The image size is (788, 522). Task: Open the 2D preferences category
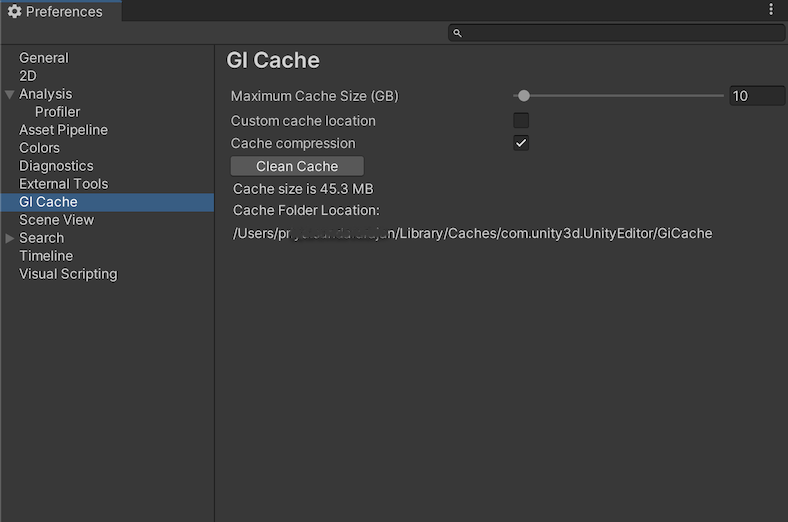[28, 76]
